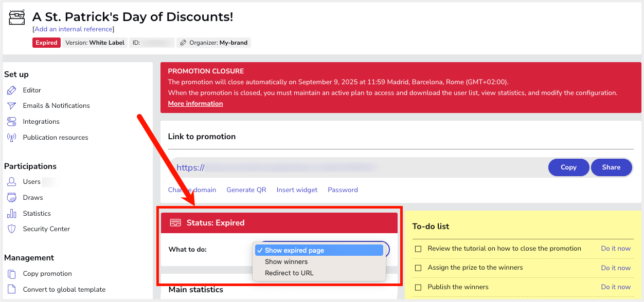Image resolution: width=644 pixels, height=302 pixels.
Task: Click the Security Center shield icon
Action: (x=11, y=229)
